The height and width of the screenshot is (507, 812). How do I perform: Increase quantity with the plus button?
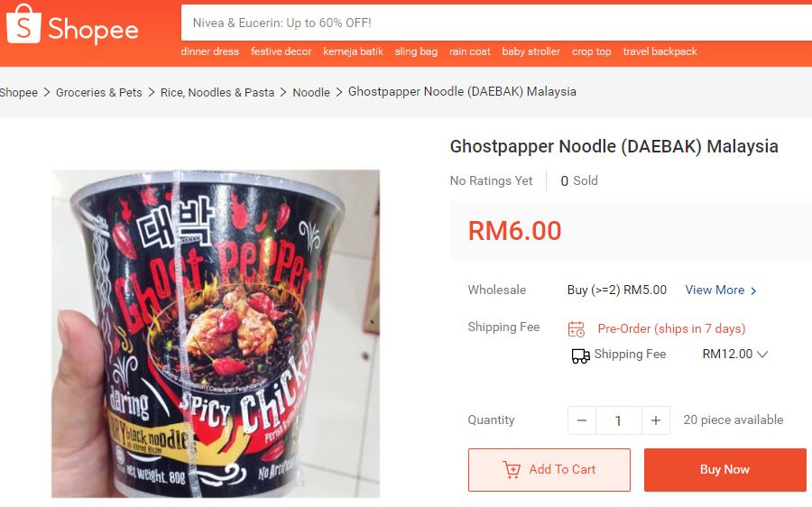coord(656,420)
